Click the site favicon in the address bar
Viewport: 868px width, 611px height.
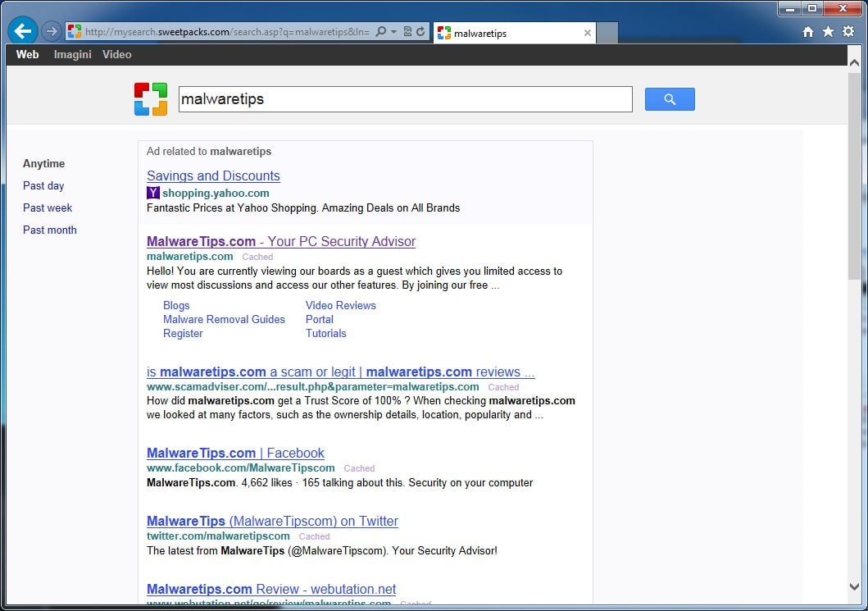click(x=75, y=31)
